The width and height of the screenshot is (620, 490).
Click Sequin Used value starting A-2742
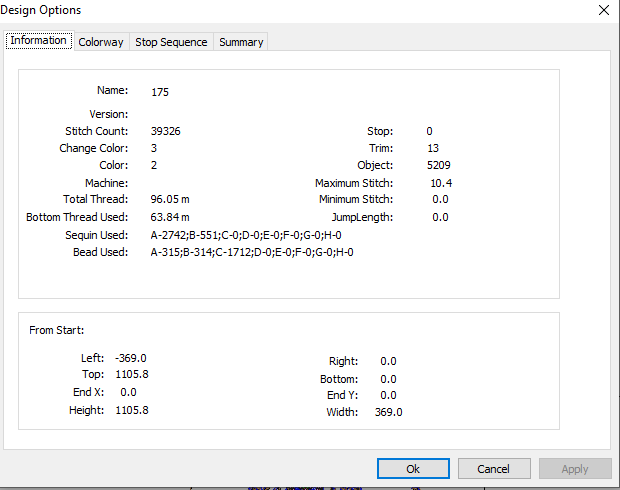[x=246, y=235]
